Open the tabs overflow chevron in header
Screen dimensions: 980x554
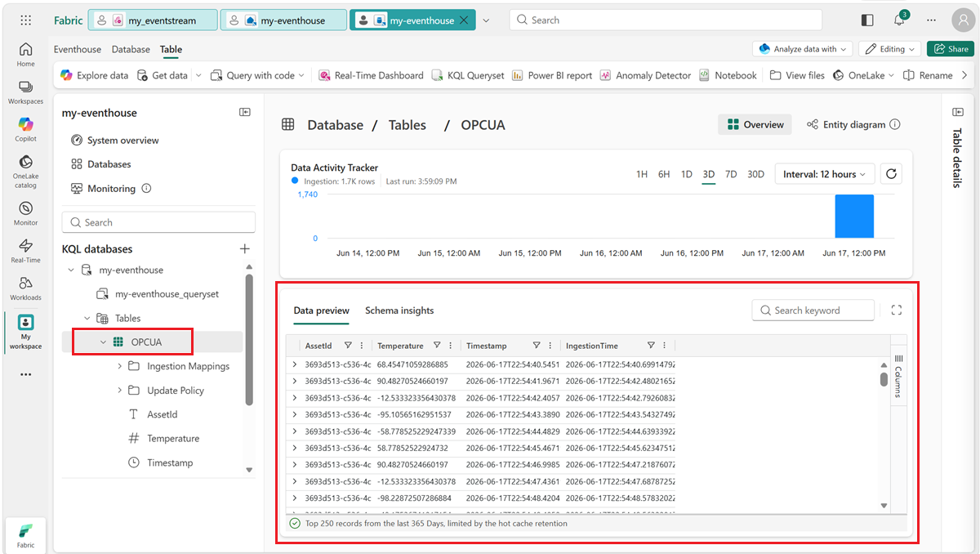coord(486,20)
